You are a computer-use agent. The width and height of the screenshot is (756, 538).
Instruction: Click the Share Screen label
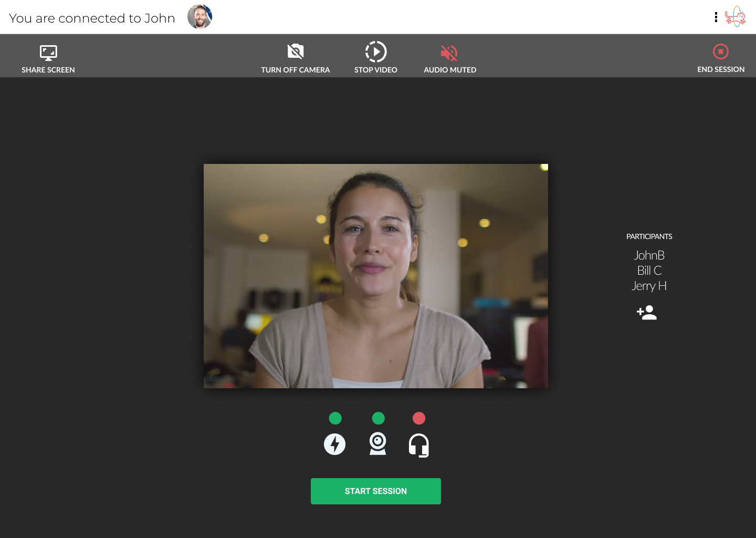tap(48, 70)
